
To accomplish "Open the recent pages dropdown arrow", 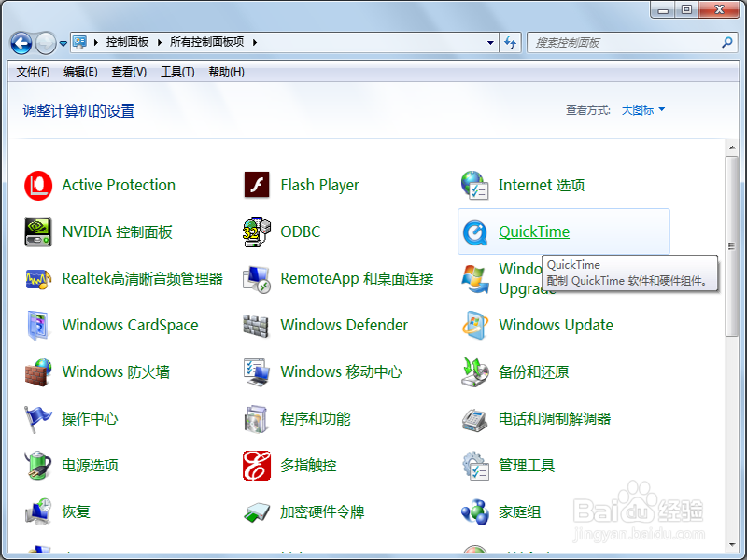I will click(63, 44).
